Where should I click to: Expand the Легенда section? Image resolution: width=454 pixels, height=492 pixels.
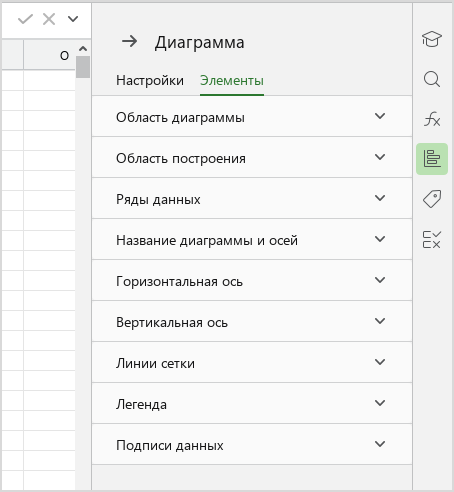click(252, 403)
